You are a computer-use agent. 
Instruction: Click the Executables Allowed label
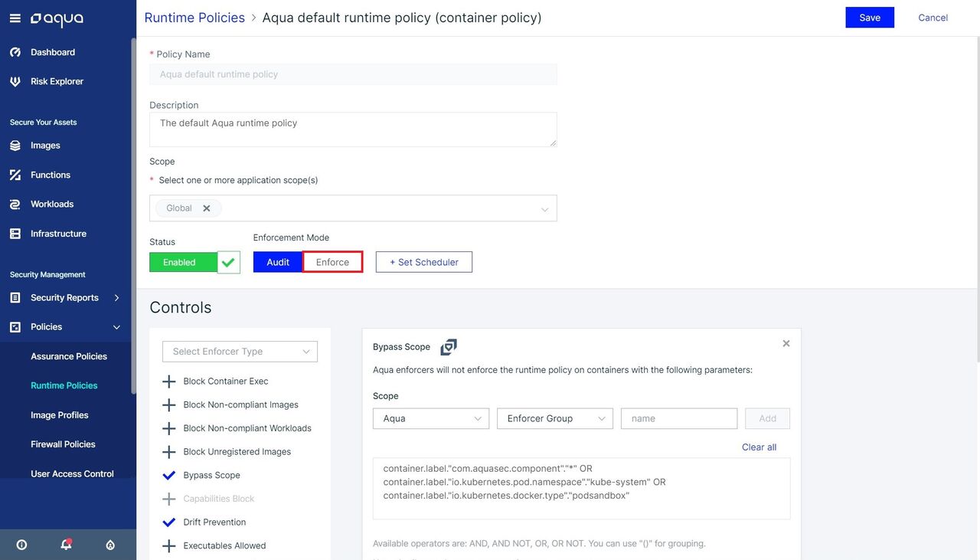(x=225, y=546)
